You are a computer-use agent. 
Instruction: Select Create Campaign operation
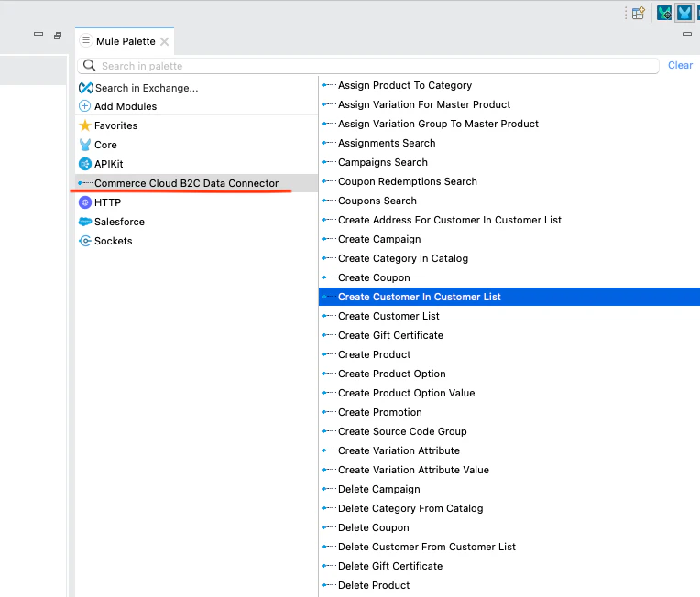pos(379,239)
